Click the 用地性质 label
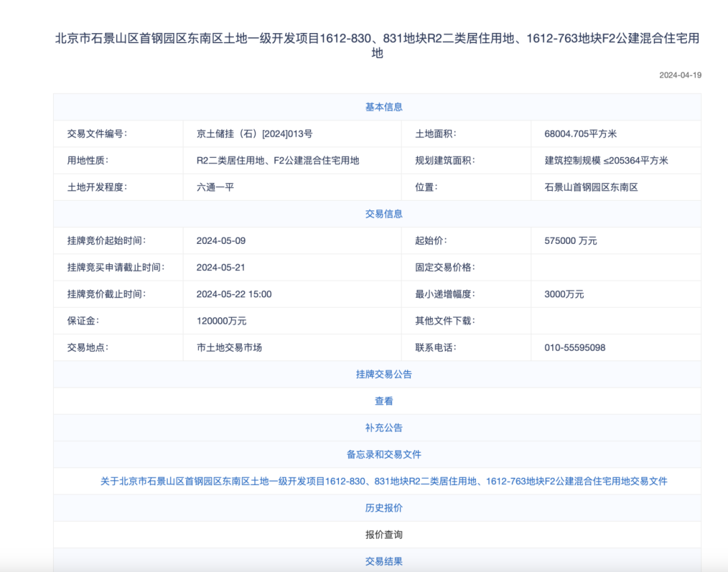Screen dimensions: 728x572 (88, 160)
